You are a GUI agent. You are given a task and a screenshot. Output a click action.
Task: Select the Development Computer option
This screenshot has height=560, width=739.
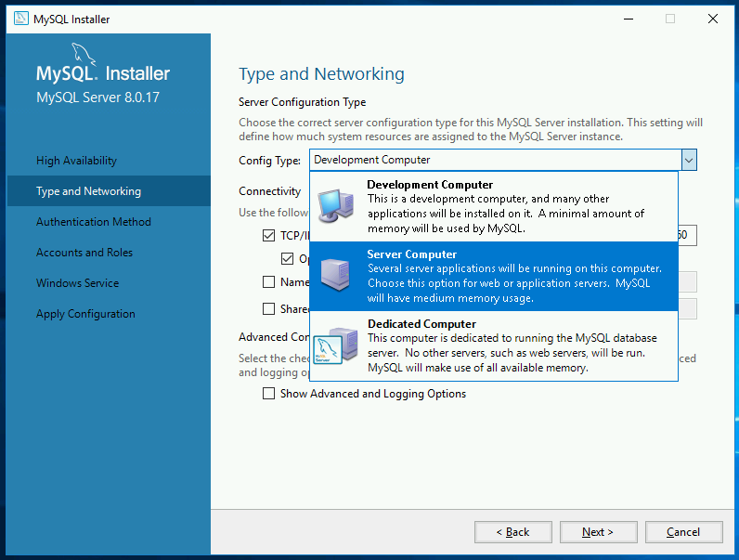coord(494,206)
